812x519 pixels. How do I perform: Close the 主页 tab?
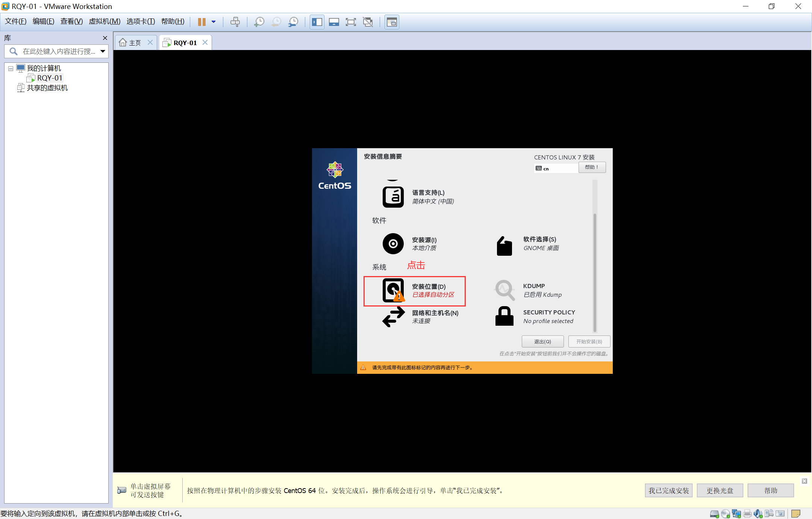pos(150,42)
